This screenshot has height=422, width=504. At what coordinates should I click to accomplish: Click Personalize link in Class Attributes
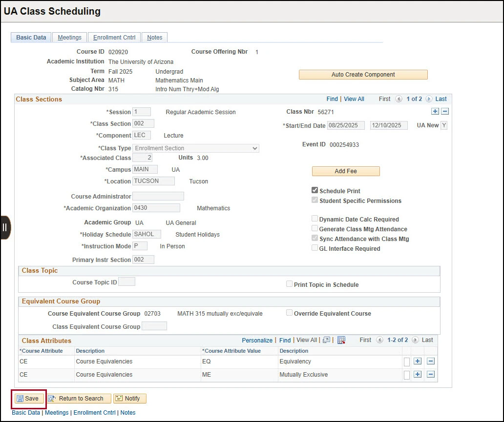[257, 340]
